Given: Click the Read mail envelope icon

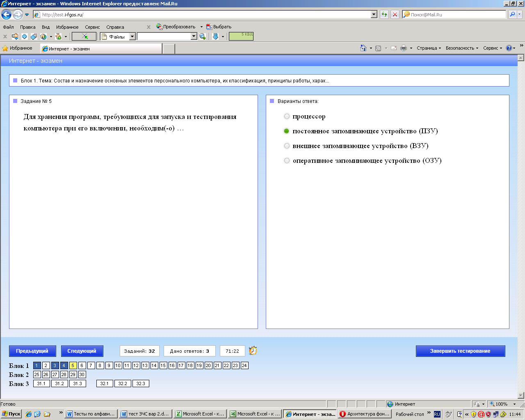Looking at the screenshot, I should [x=394, y=48].
